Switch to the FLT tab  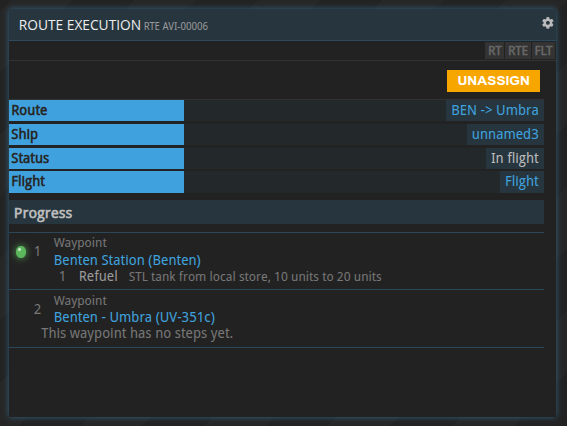pyautogui.click(x=543, y=51)
